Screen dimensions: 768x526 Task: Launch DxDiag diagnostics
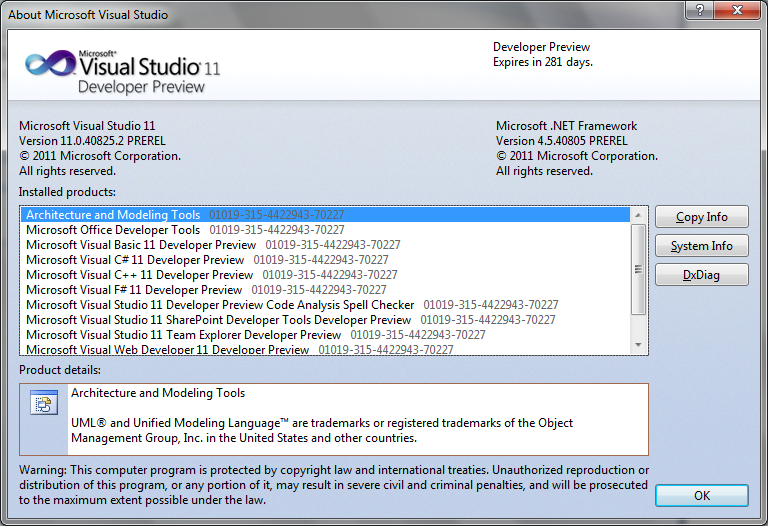(x=701, y=275)
